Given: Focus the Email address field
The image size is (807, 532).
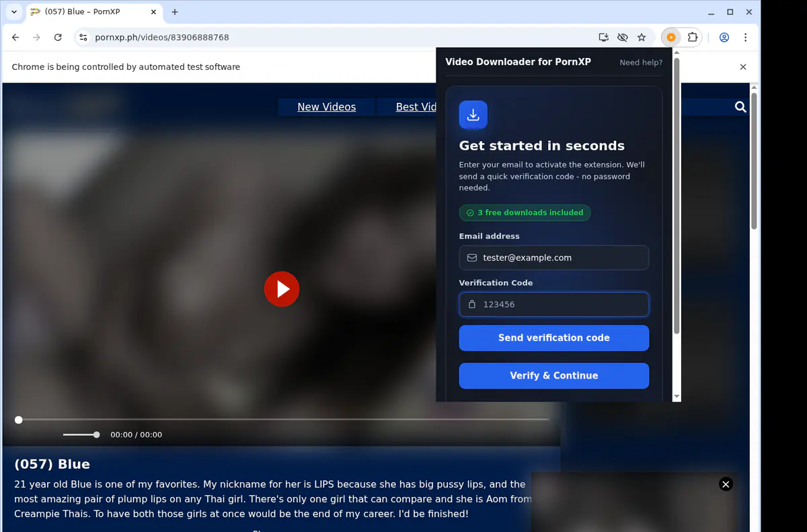Looking at the screenshot, I should (554, 258).
